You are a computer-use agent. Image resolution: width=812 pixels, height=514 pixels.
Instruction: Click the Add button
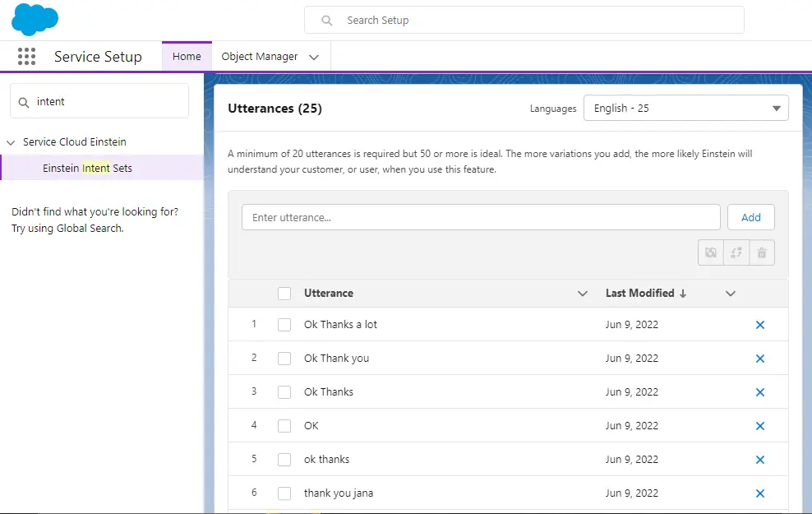pos(750,217)
